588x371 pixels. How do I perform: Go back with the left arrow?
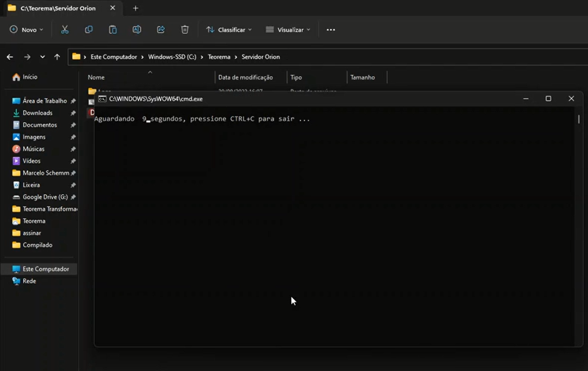(x=10, y=57)
